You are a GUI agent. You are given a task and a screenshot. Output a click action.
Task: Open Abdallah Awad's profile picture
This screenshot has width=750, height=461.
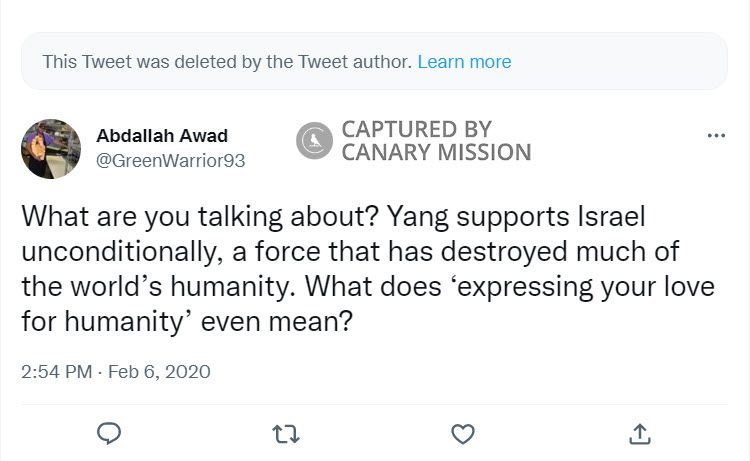click(51, 147)
